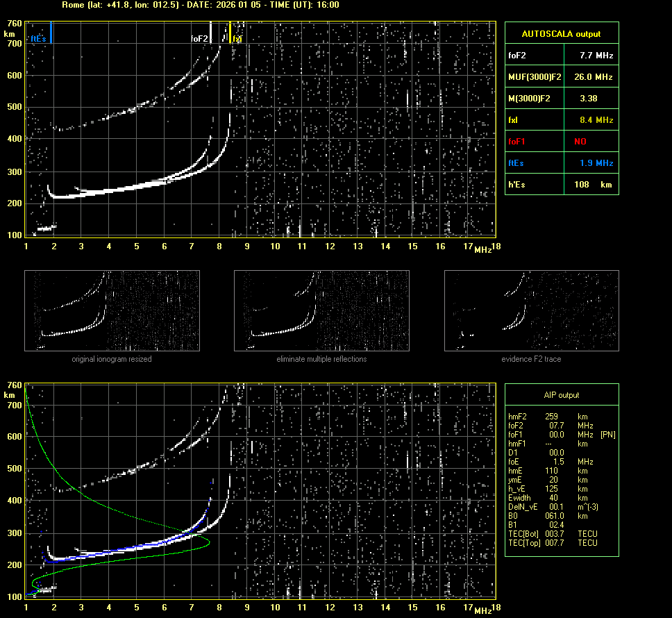Click the red foF1 NO value
Image resolution: width=672 pixels, height=618 pixels.
pos(580,142)
